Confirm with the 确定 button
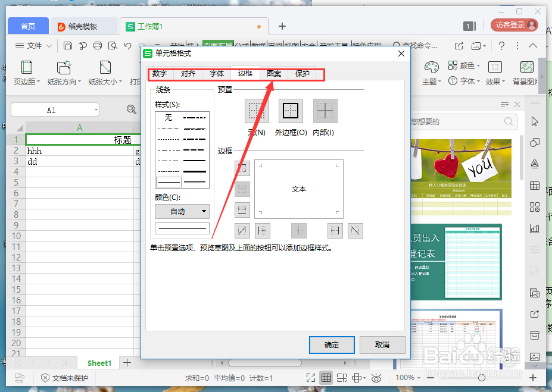This screenshot has height=392, width=552. tap(332, 345)
